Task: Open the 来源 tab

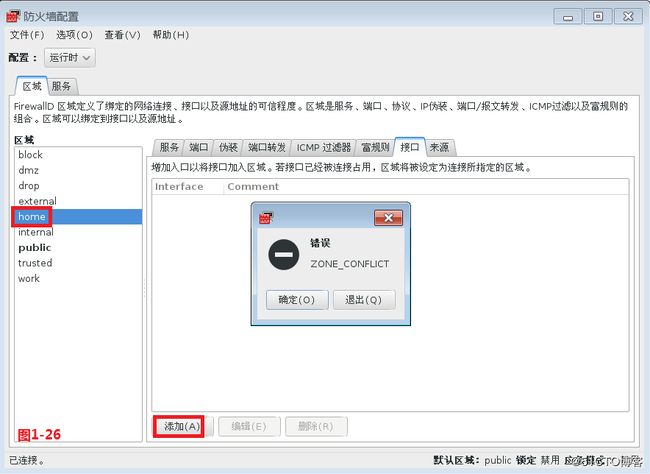Action: (x=438, y=147)
